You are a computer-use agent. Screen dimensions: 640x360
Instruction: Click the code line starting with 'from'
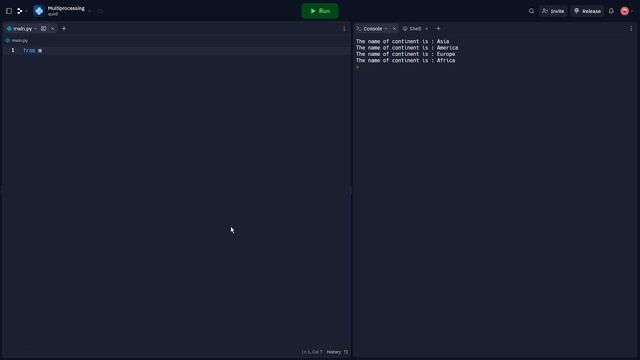[177, 50]
